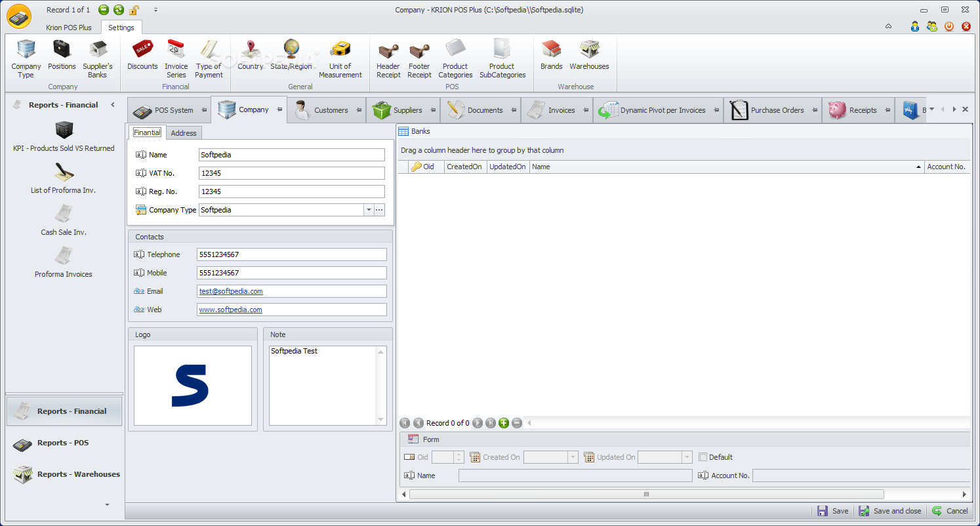Image resolution: width=980 pixels, height=526 pixels.
Task: Open Brands in Warehouse group
Action: tap(551, 55)
